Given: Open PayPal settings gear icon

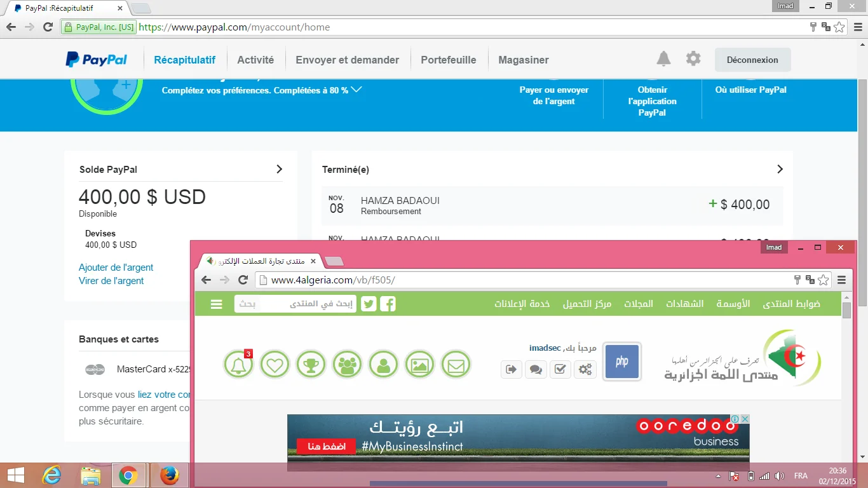Looking at the screenshot, I should (x=693, y=59).
